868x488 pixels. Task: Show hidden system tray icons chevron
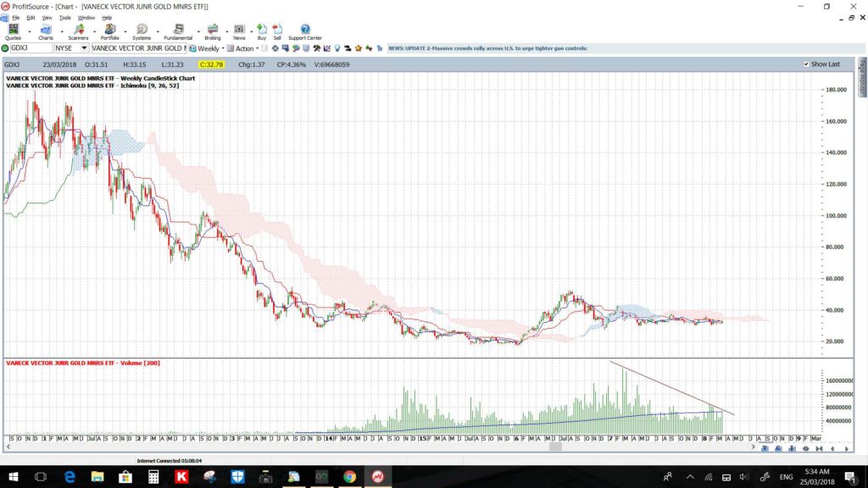[690, 477]
